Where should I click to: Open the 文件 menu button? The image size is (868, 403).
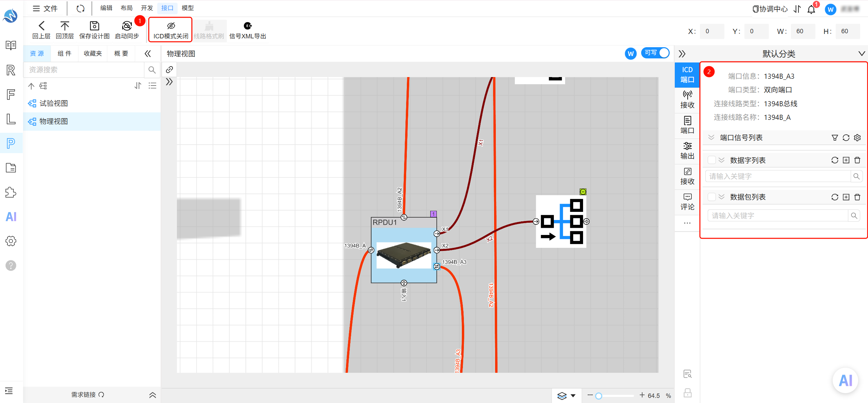coord(45,8)
